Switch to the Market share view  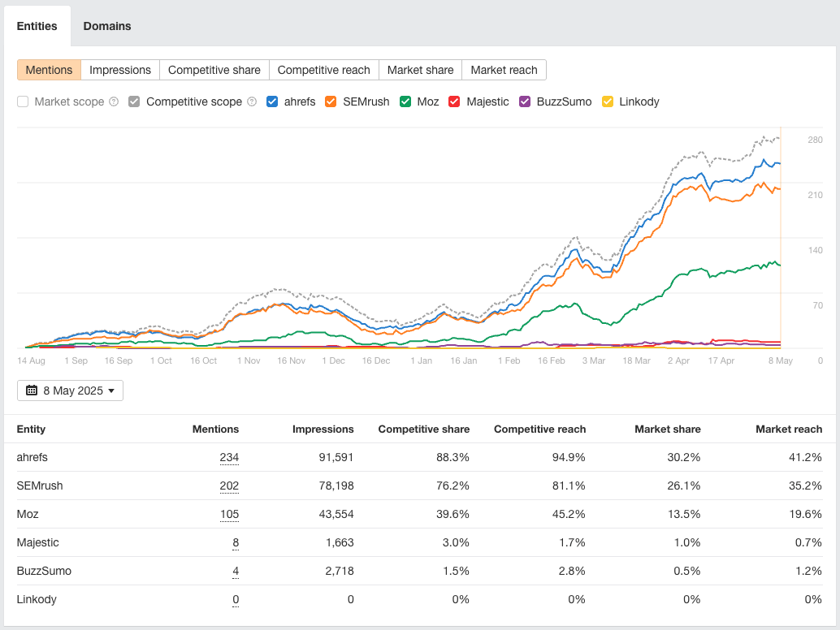420,70
